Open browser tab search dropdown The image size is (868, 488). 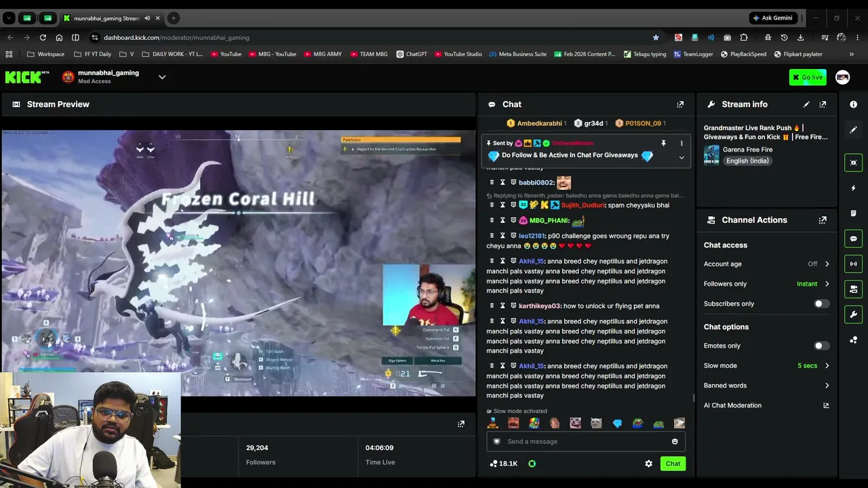coord(9,18)
